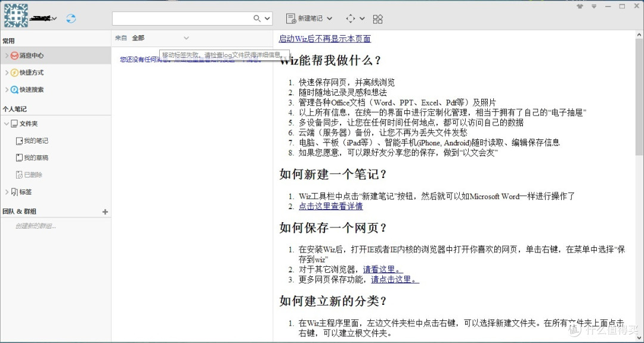The height and width of the screenshot is (343, 644).
Task: Click the 团队 & 群组 section header
Action: click(19, 212)
